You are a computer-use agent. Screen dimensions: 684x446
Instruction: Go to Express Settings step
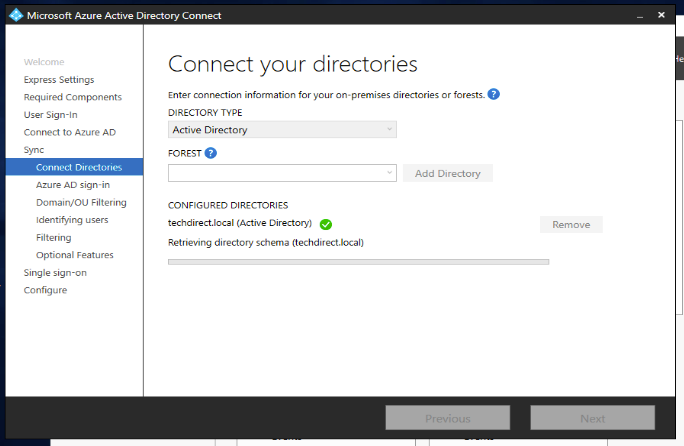click(x=59, y=79)
